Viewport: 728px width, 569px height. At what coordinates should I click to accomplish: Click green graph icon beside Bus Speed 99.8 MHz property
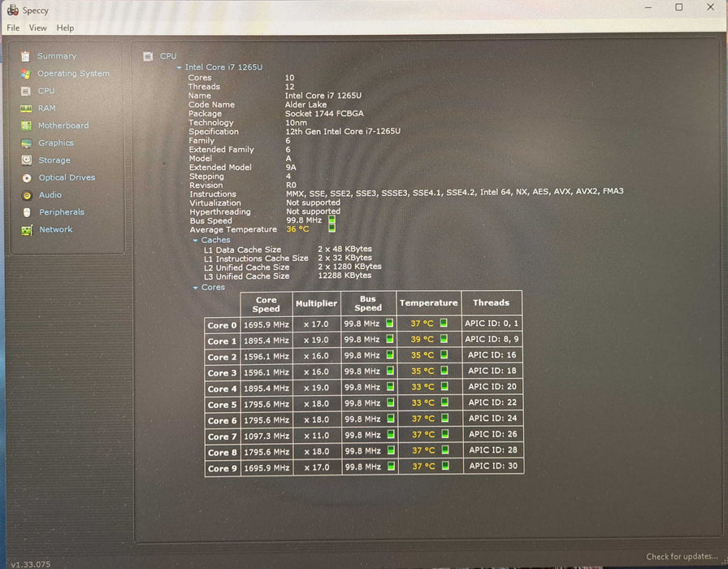pyautogui.click(x=331, y=219)
